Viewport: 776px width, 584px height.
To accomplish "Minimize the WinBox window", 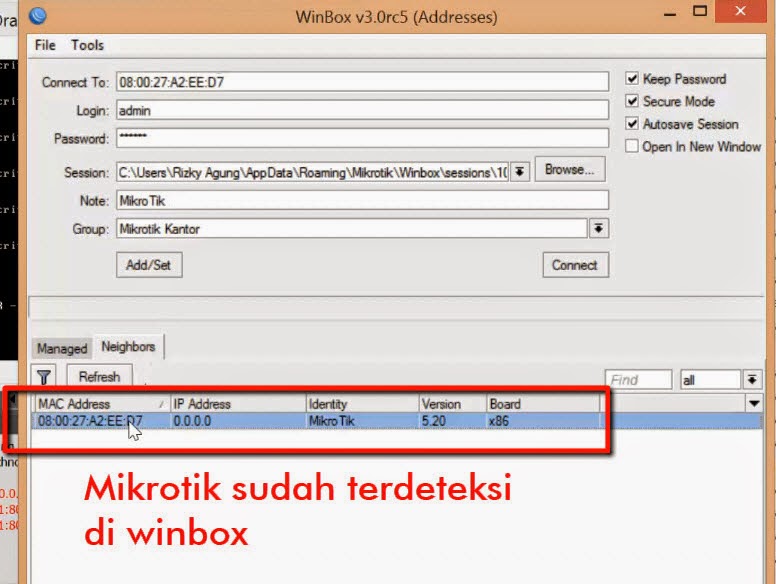I will [670, 12].
